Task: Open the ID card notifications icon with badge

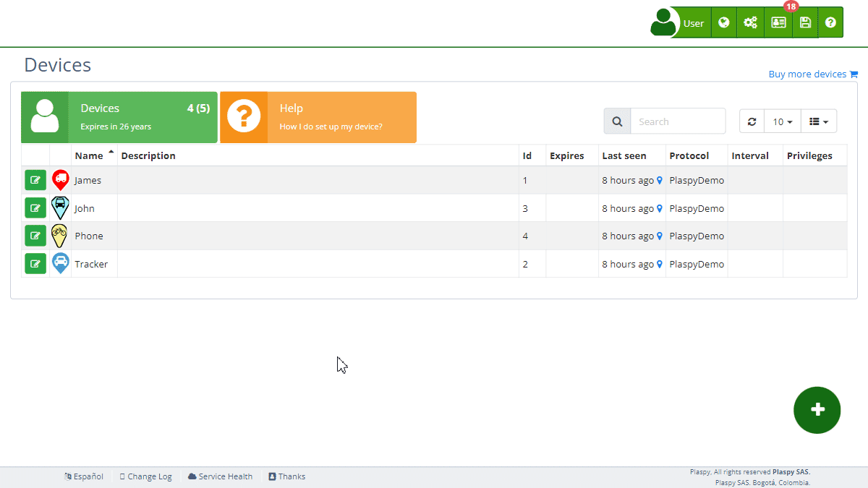Action: pos(778,23)
